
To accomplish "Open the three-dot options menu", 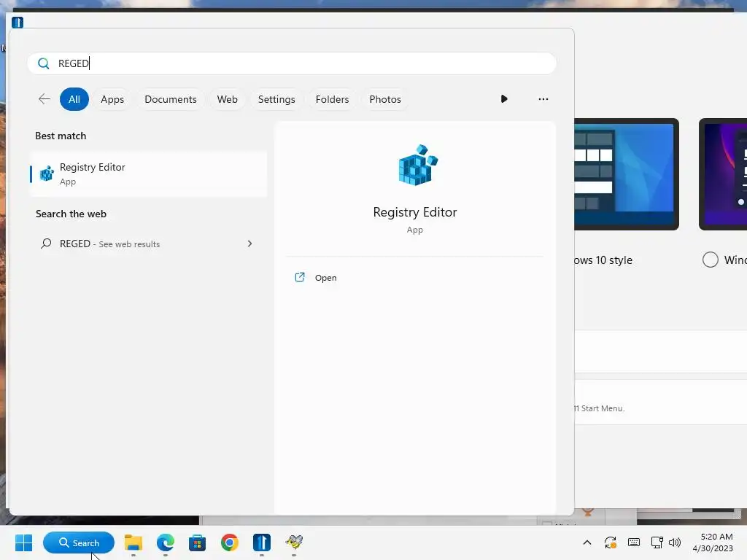I will (543, 99).
